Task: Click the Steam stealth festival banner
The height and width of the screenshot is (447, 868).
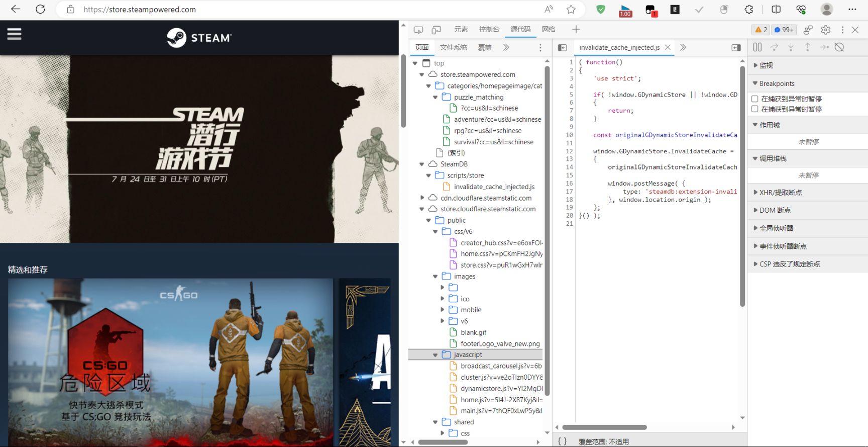Action: 199,149
